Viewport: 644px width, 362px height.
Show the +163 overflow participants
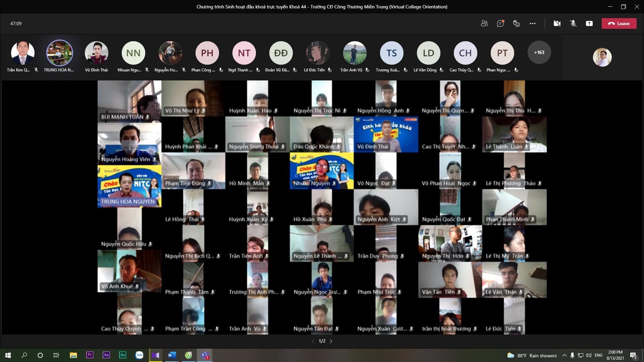click(539, 52)
